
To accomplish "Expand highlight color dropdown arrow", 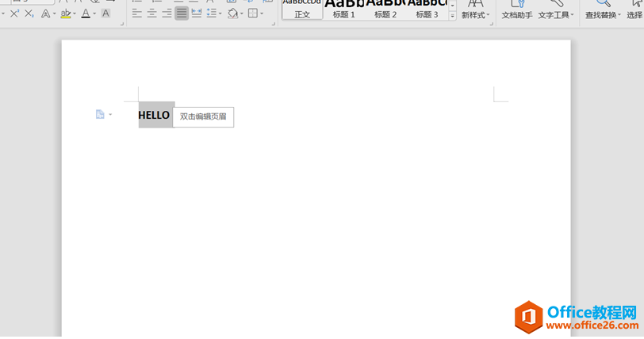I will 75,14.
